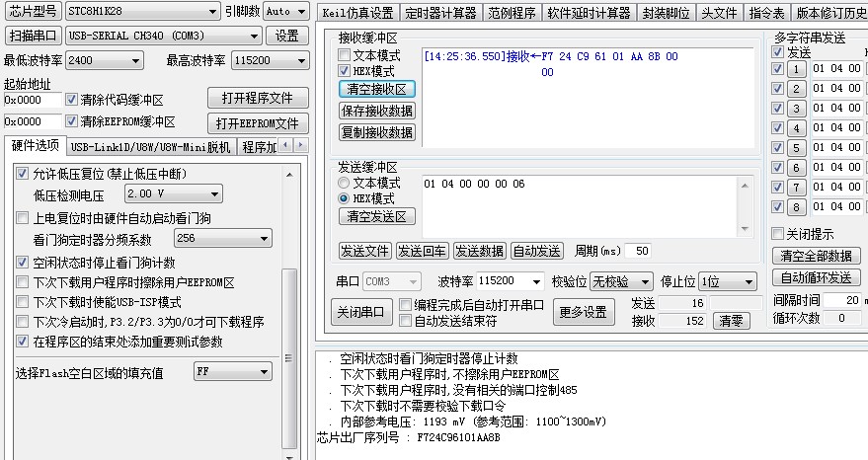Viewport: 868px width, 460px height.
Task: Click the 打开EEPROM文件 button
Action: [258, 122]
